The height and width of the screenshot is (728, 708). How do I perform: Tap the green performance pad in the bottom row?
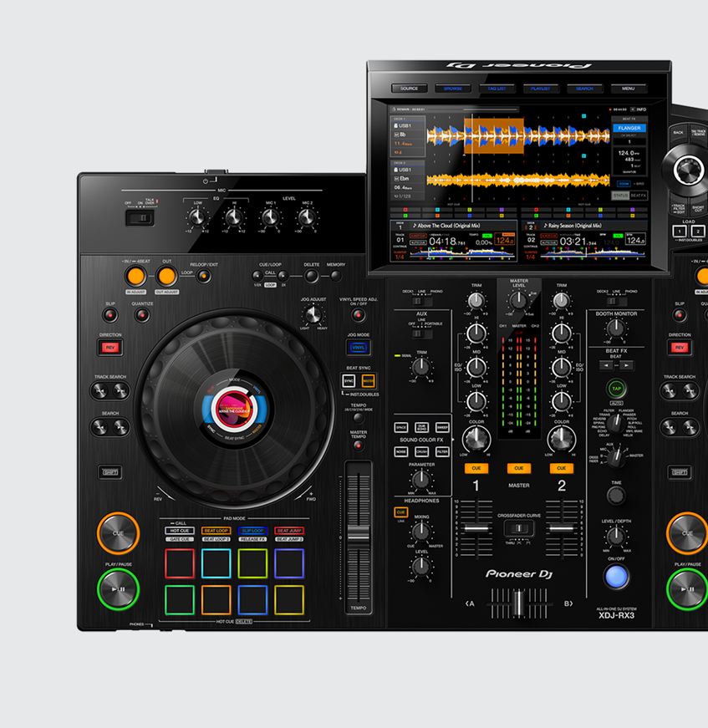coord(180,600)
